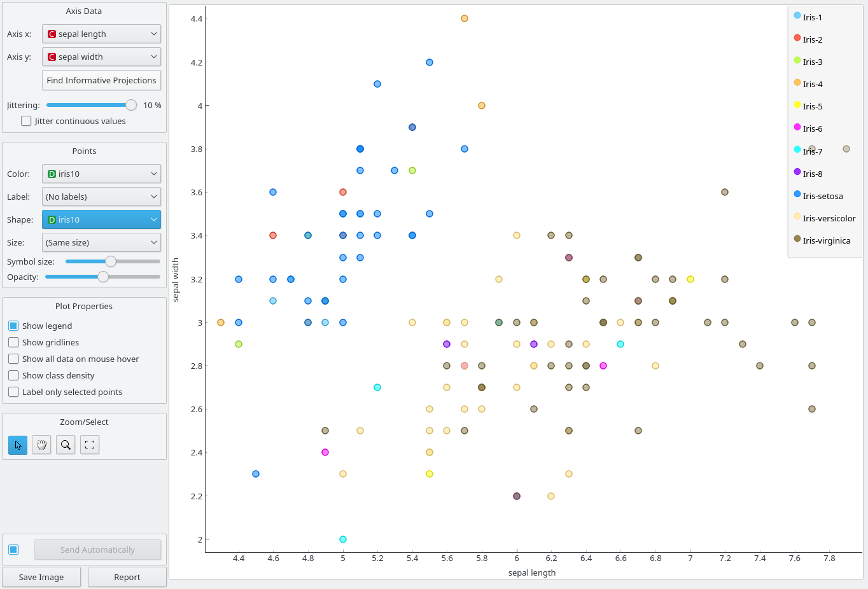Screen dimensions: 868x589
Task: Open the Label dropdown showing (No labels)
Action: pos(101,196)
